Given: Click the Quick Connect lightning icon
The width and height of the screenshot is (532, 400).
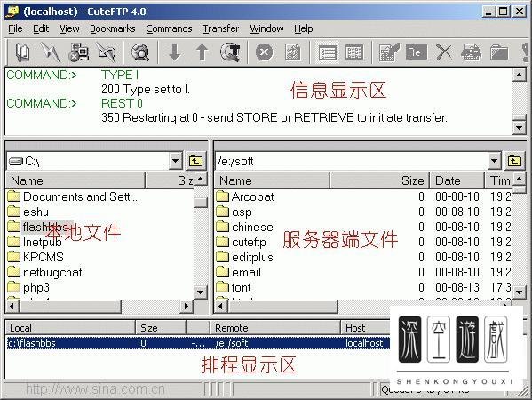Looking at the screenshot, I should pyautogui.click(x=51, y=52).
